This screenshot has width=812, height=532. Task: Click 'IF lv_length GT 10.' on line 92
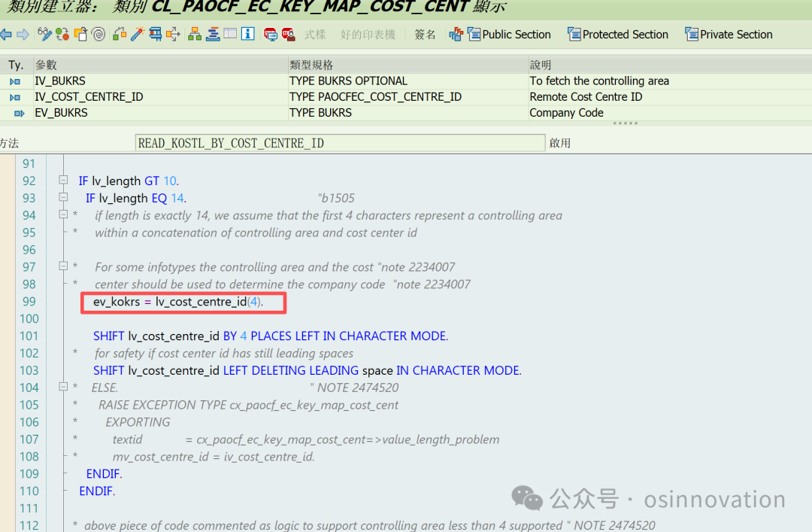(x=129, y=181)
